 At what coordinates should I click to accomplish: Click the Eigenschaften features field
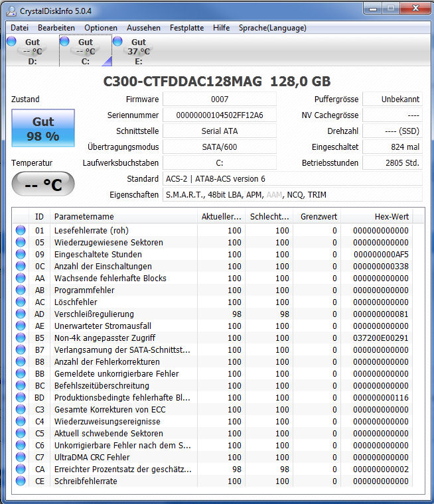(293, 194)
